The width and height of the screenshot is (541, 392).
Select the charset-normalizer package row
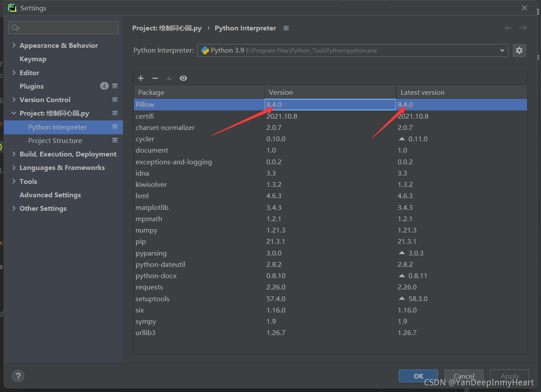(x=330, y=127)
